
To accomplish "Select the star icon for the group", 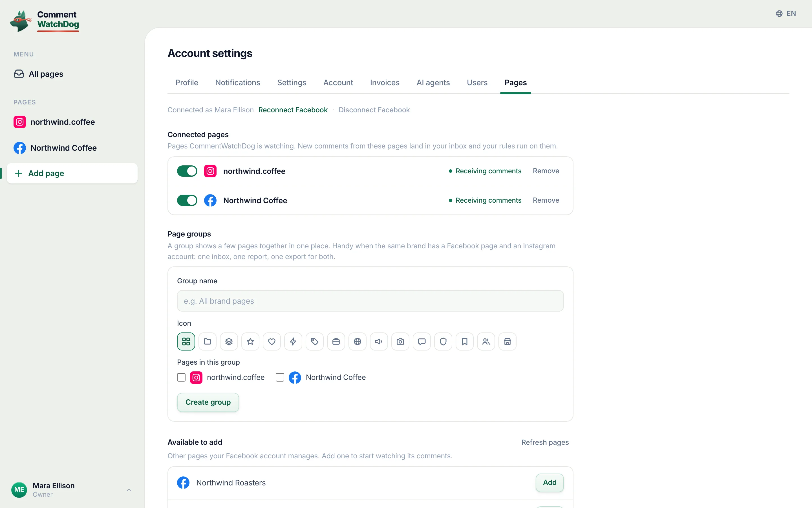I will [x=250, y=341].
